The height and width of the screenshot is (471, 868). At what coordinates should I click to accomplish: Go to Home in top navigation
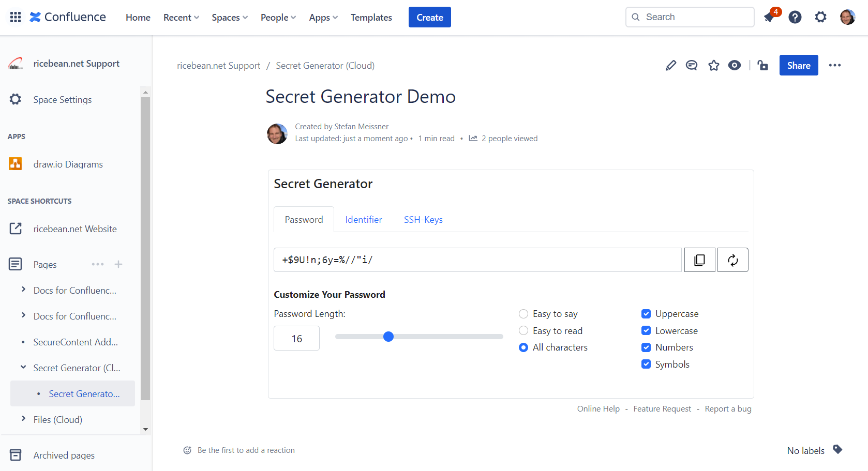coord(138,17)
